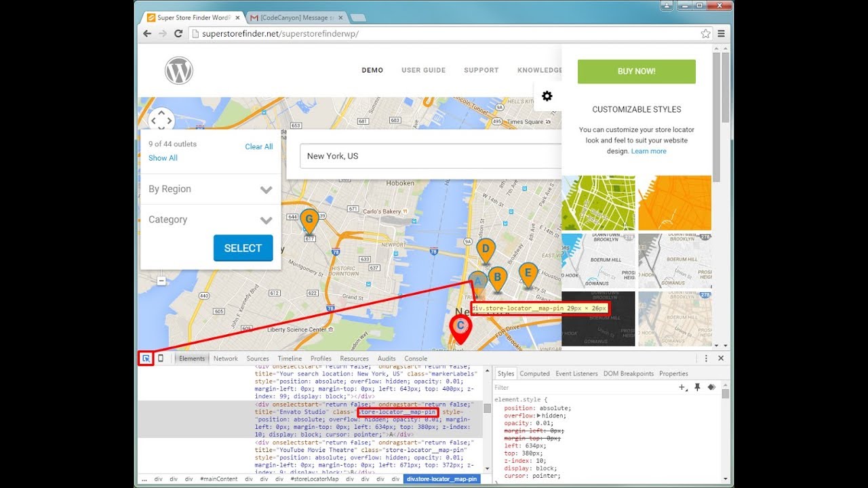Select map marker G
The image size is (868, 488).
(x=309, y=222)
